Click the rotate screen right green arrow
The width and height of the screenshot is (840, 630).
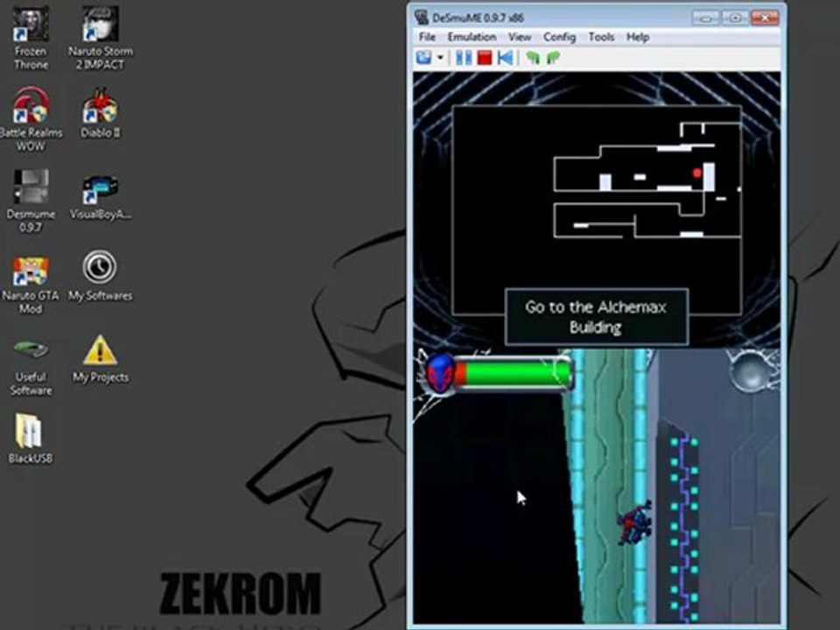click(553, 58)
